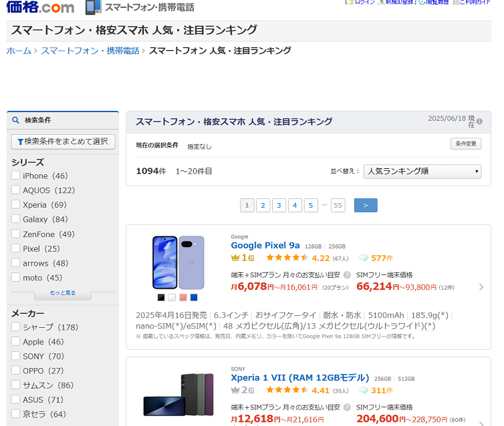Image resolution: width=504 pixels, height=426 pixels.
Task: Click the Xperia 1 VII star rating icons
Action: (x=287, y=390)
